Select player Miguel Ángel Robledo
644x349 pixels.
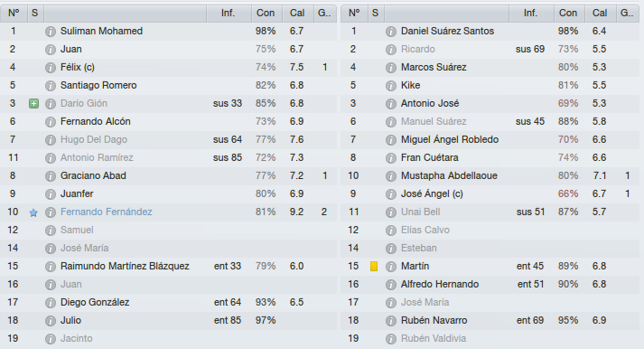click(x=450, y=139)
